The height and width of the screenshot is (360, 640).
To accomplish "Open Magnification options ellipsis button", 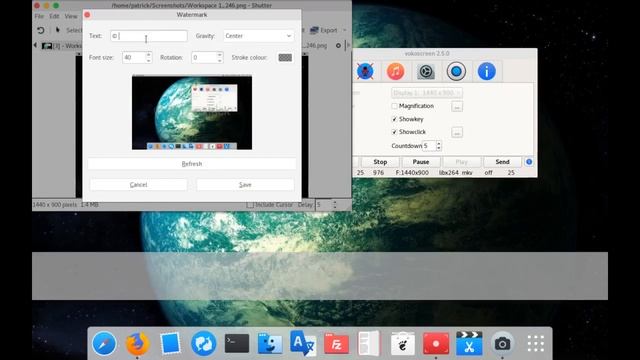I will tap(457, 107).
